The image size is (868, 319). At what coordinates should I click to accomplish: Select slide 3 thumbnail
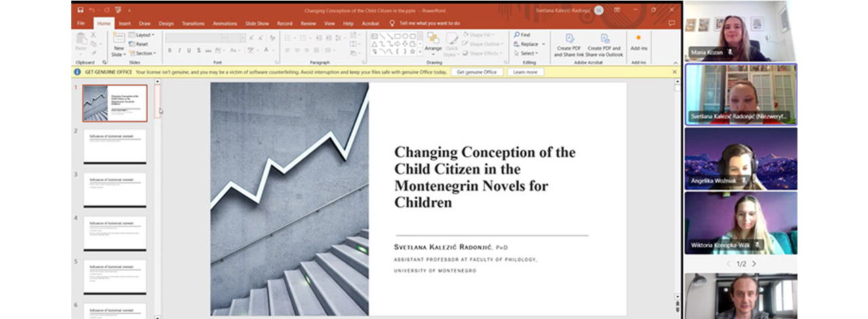115,191
